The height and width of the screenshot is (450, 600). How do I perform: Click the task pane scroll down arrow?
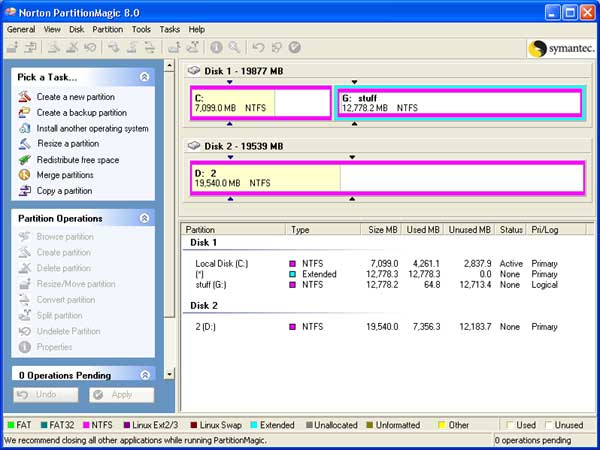[170, 374]
